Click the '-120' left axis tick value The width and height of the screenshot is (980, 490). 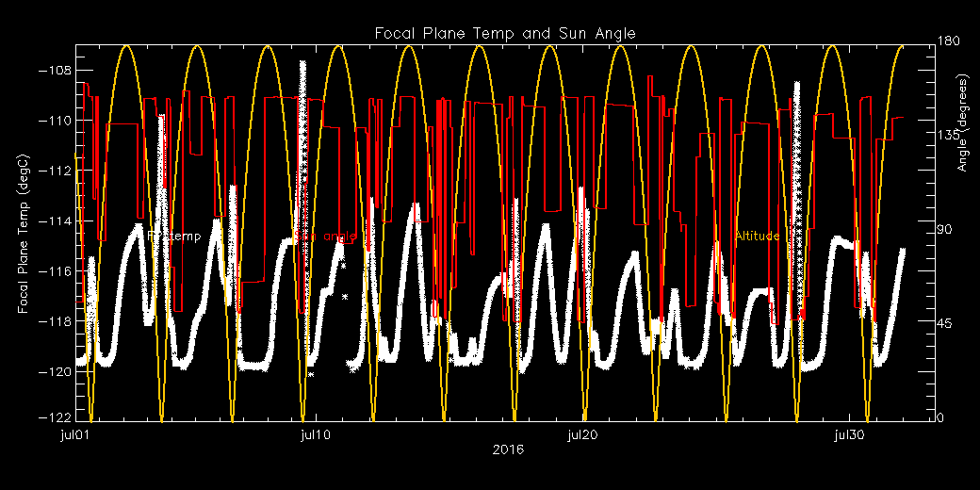[x=55, y=371]
